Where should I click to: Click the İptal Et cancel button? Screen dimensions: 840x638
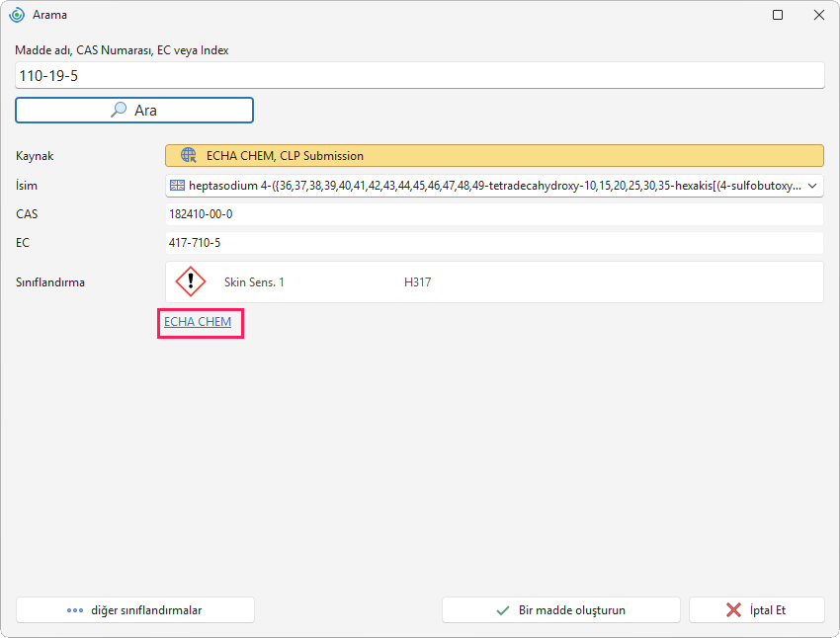[756, 610]
